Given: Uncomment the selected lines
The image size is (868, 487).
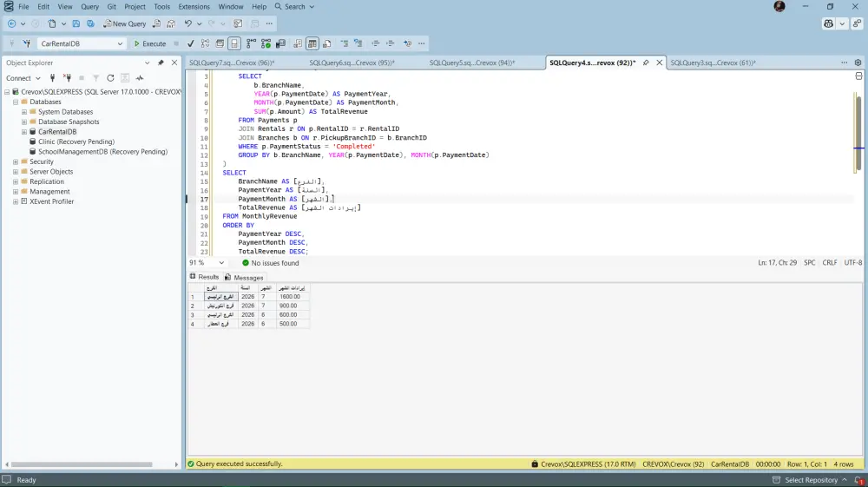Looking at the screenshot, I should point(358,43).
